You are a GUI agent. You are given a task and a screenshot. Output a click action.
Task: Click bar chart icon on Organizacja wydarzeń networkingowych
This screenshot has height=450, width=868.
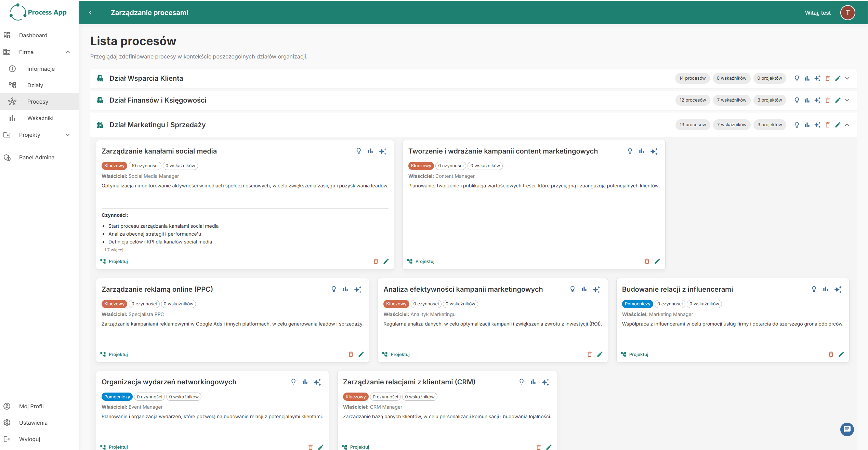[305, 382]
